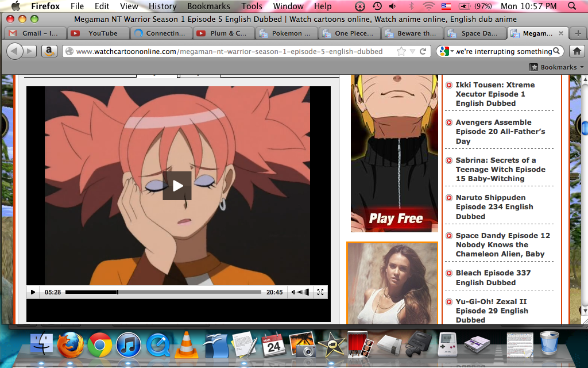Launch iMovie star icon in the Dock
Image resolution: width=588 pixels, height=368 pixels.
331,344
